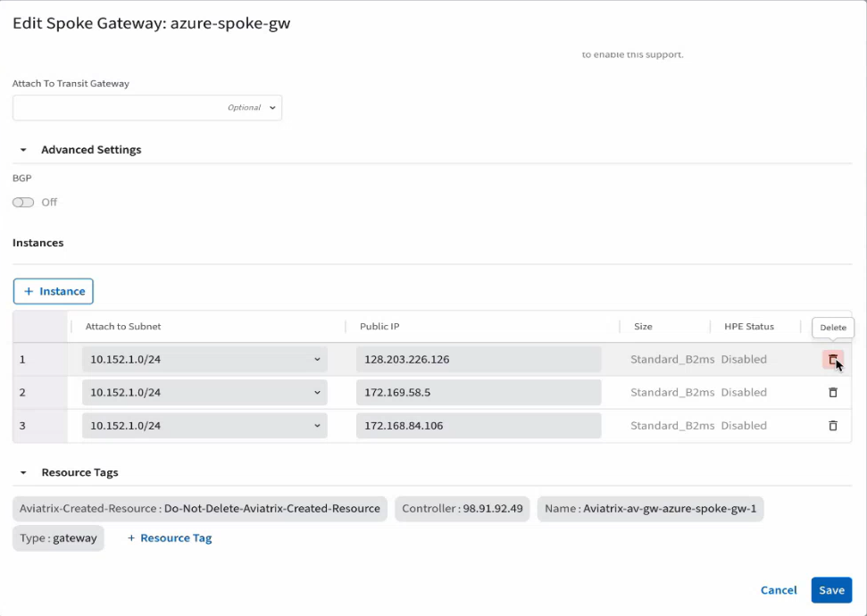
Task: Expand subnet dropdown for instance 2
Action: click(204, 393)
